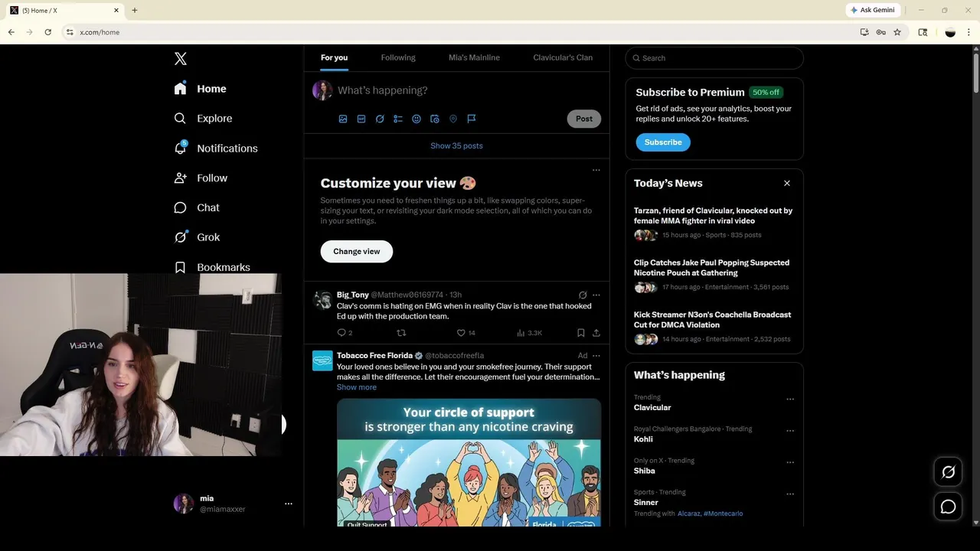Like Big_Tony's post
Viewport: 980px width, 551px height.
click(465, 333)
